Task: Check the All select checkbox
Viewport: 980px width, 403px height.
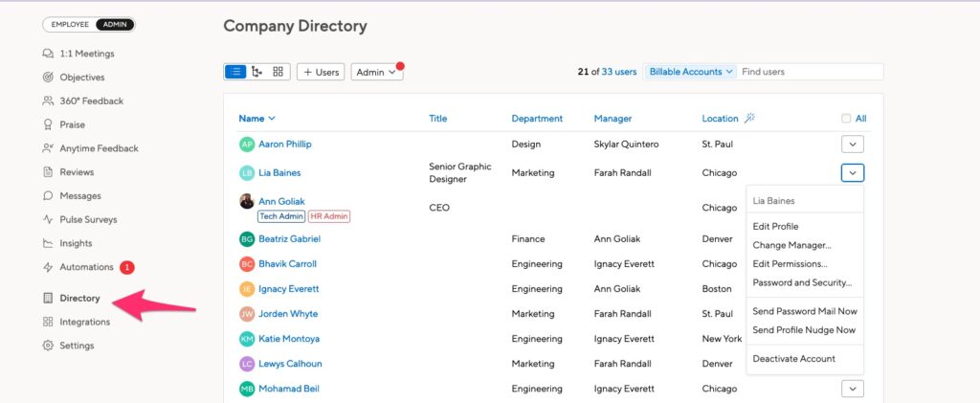Action: click(846, 118)
